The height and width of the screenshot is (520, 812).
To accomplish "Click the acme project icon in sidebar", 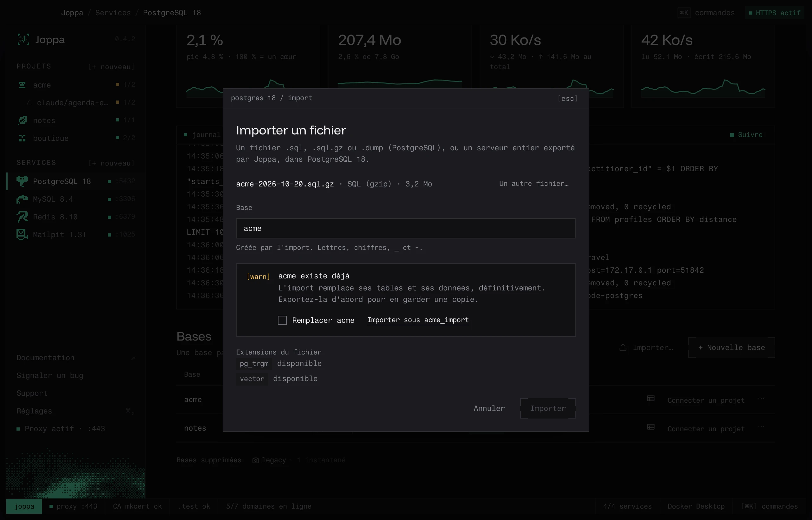I will pyautogui.click(x=22, y=85).
